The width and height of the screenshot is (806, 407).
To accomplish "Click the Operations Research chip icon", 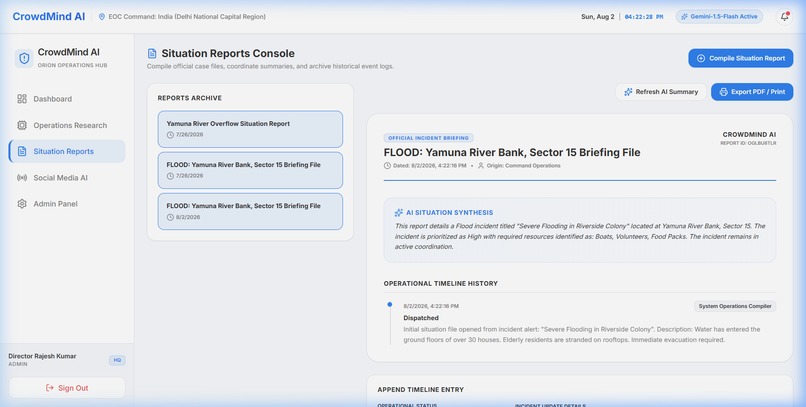I will (x=22, y=125).
